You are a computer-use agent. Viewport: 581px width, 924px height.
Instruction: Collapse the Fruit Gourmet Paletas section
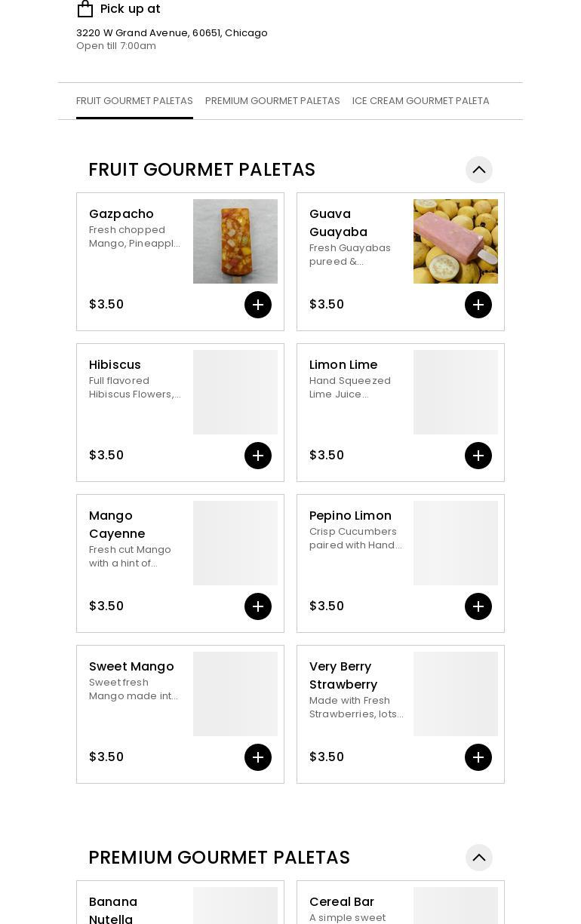(479, 170)
